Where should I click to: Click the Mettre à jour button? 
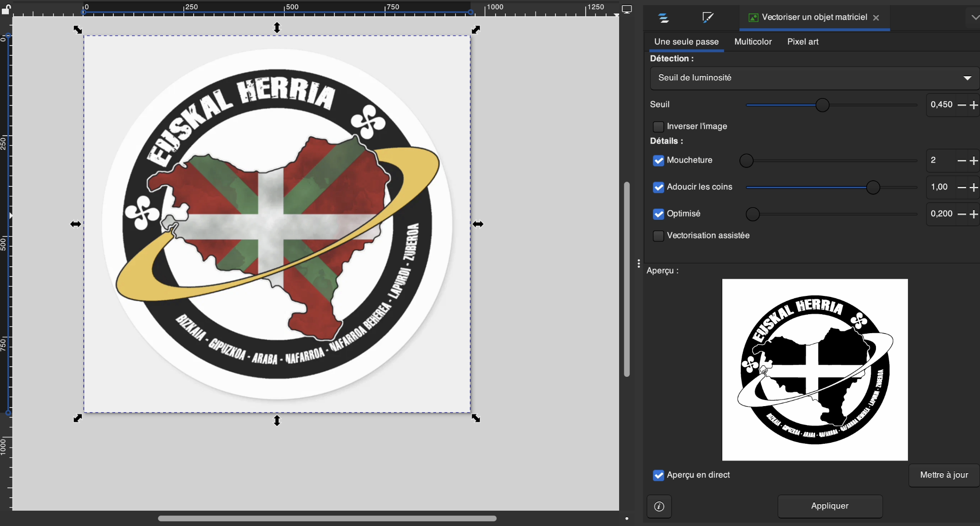pyautogui.click(x=944, y=475)
